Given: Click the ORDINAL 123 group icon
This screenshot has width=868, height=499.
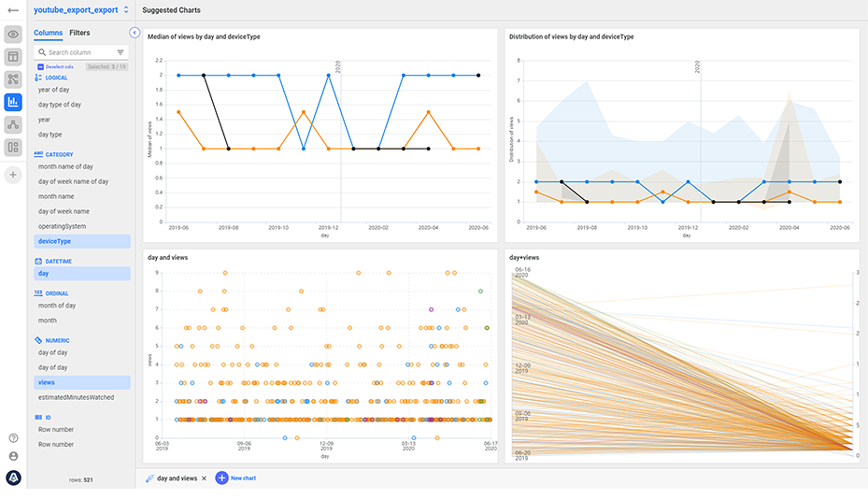Looking at the screenshot, I should 38,293.
